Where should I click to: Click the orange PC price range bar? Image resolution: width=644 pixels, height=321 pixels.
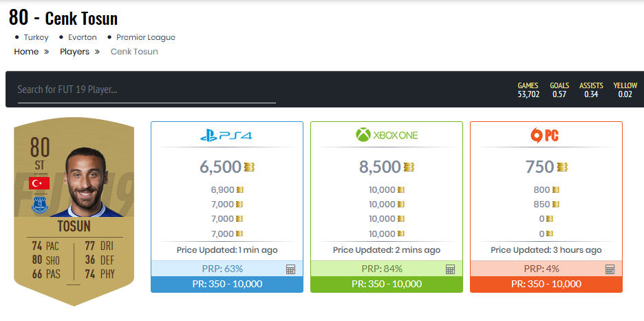[x=546, y=284]
